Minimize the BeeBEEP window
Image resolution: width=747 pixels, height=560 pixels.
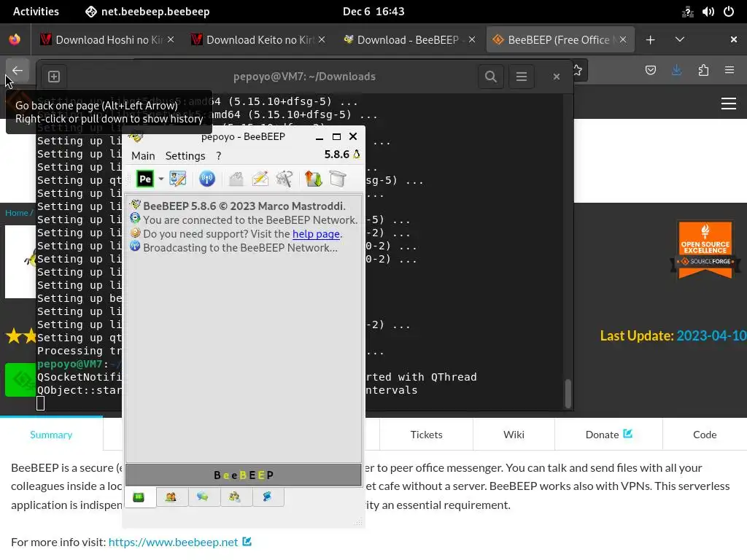click(320, 138)
